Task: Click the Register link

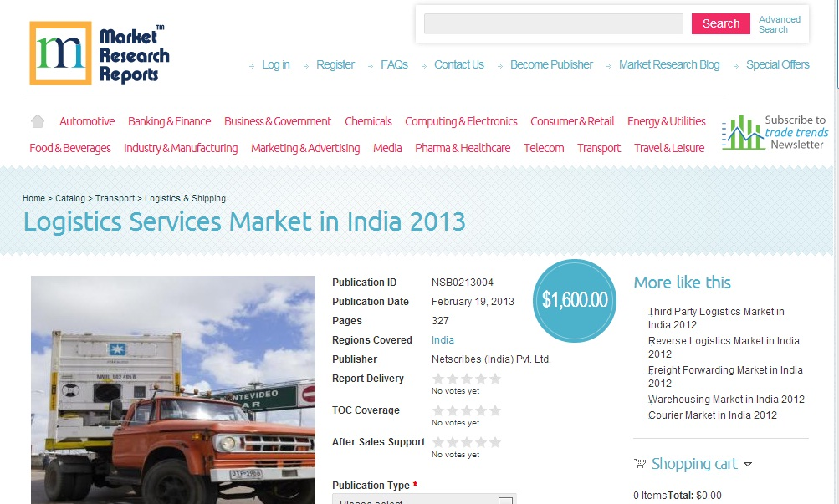Action: [335, 64]
